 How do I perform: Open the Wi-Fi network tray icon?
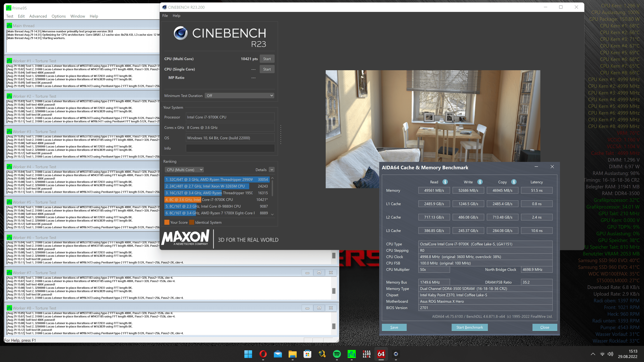(x=602, y=354)
